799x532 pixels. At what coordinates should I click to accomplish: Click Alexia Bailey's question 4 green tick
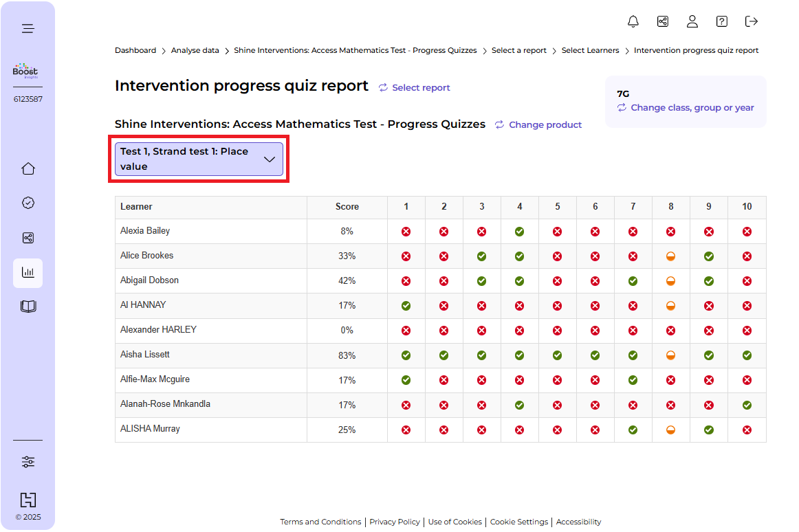[x=520, y=232]
